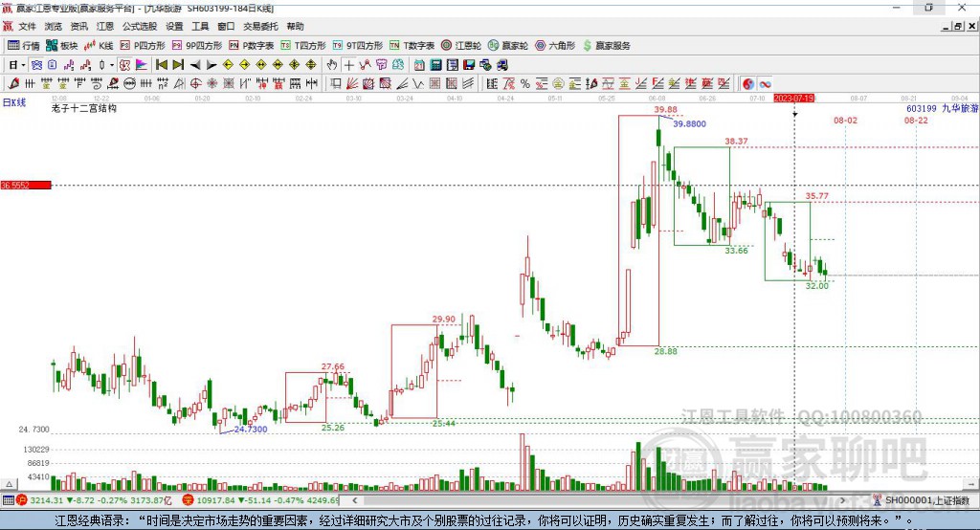The image size is (980, 530).
Task: Open the 江恩 menu
Action: [105, 26]
